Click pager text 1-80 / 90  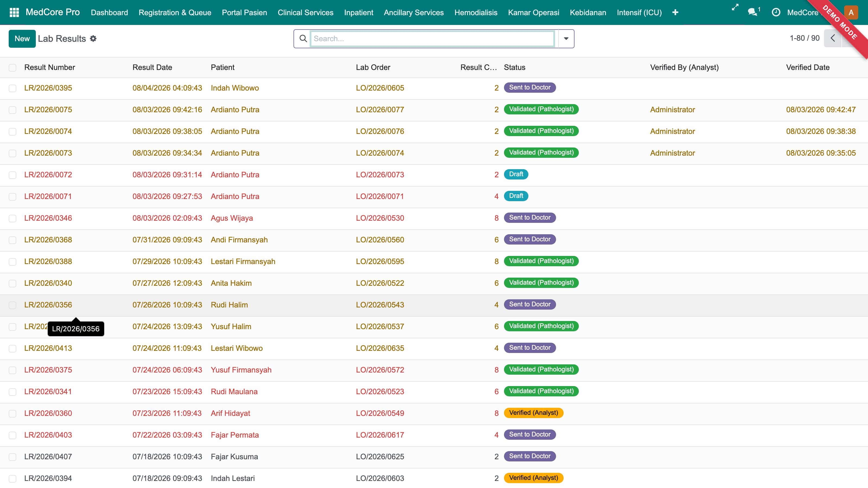[x=804, y=38]
